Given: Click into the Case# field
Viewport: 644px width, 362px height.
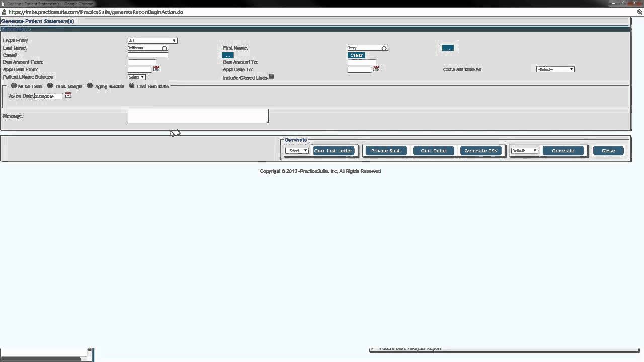Looking at the screenshot, I should point(148,55).
